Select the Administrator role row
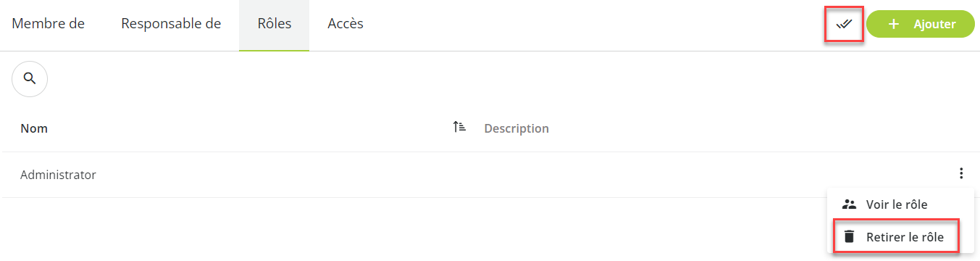This screenshot has width=980, height=261. pyautogui.click(x=490, y=175)
